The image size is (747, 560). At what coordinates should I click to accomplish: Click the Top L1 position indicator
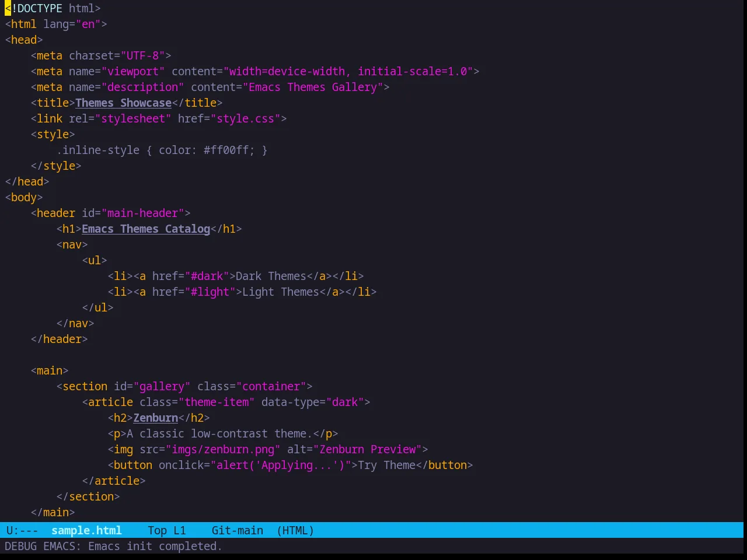pyautogui.click(x=167, y=530)
